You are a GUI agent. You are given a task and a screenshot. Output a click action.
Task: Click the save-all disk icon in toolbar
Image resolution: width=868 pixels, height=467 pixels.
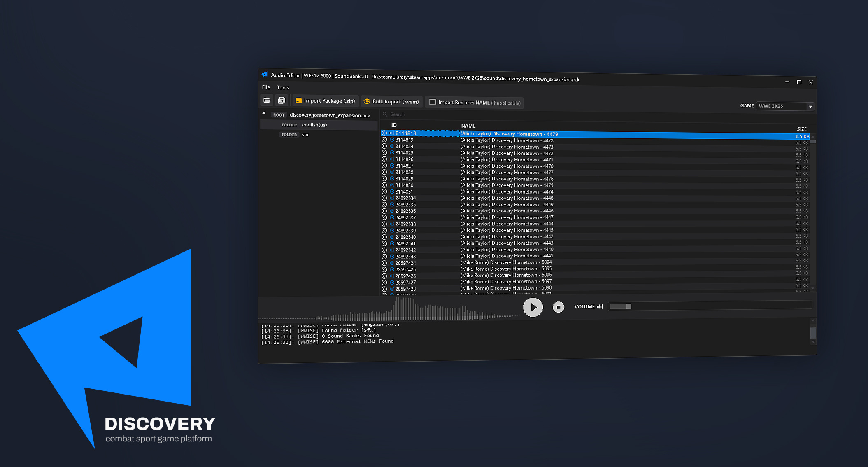point(282,100)
